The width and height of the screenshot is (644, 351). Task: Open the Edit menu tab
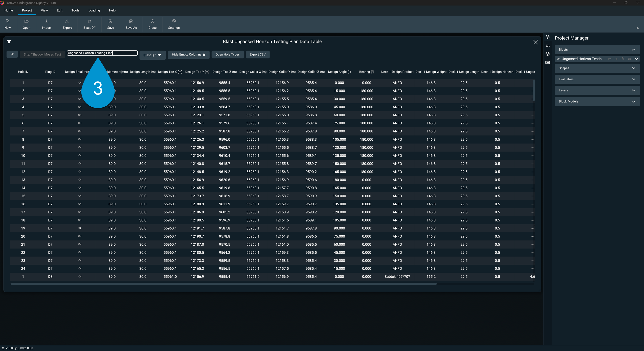(59, 10)
